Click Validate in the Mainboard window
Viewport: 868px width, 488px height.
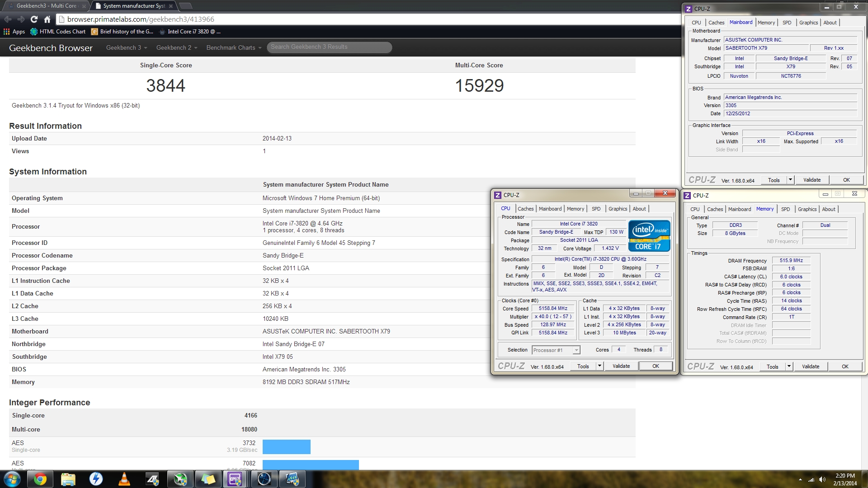[812, 180]
